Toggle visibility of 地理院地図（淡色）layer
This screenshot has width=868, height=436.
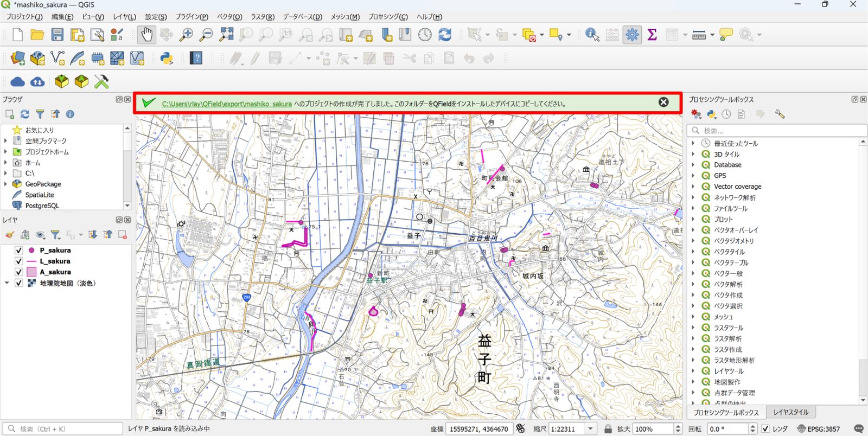coord(19,283)
